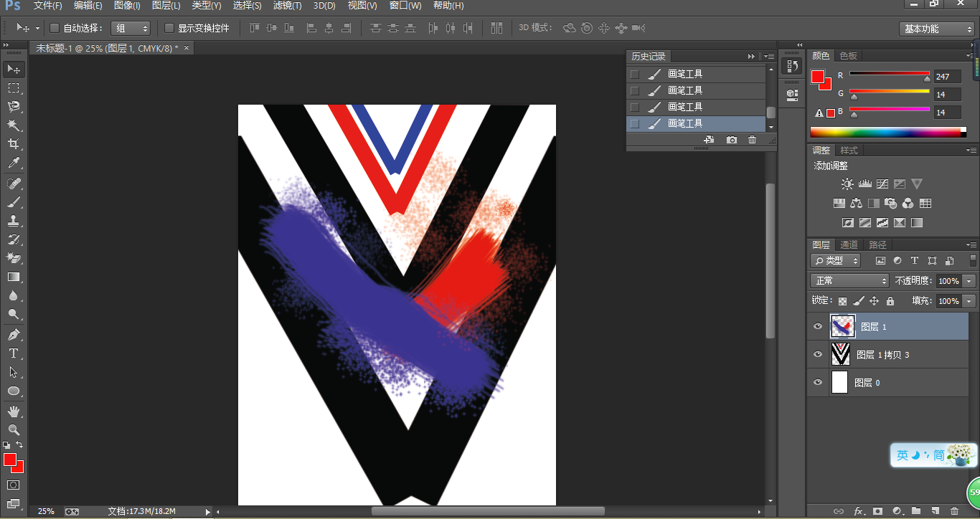The width and height of the screenshot is (980, 519).
Task: Select the Eyedropper tool
Action: click(14, 163)
